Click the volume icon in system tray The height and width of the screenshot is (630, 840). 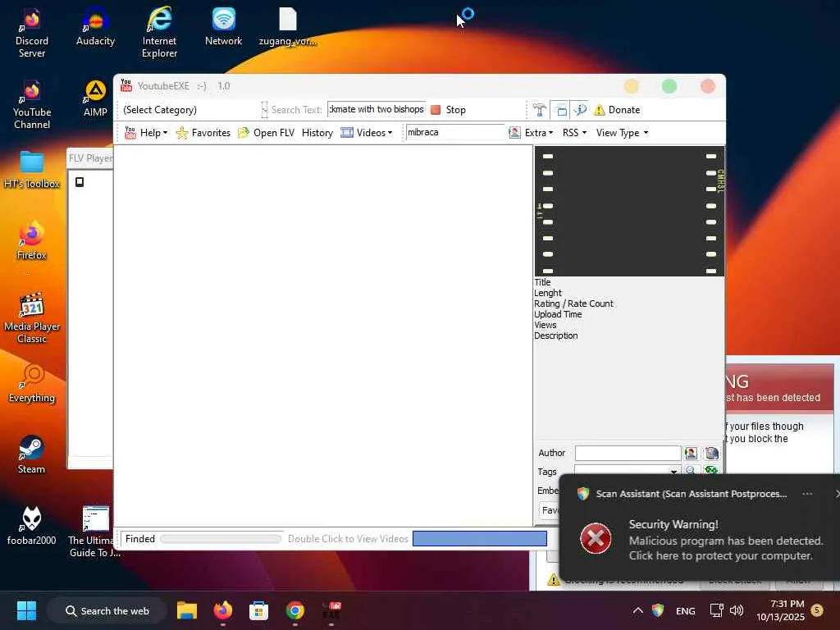737,610
